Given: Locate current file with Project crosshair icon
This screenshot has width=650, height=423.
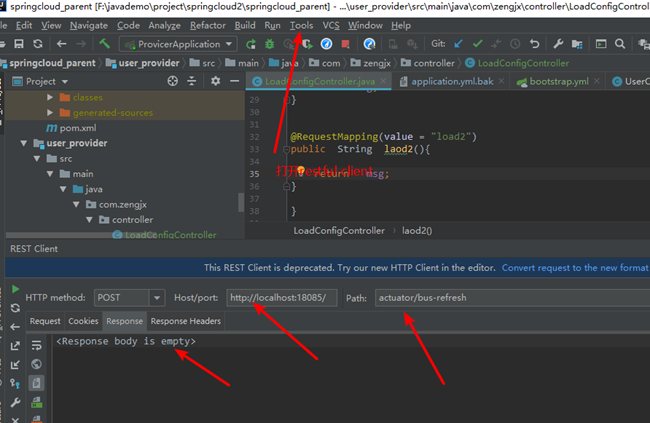Looking at the screenshot, I should 172,81.
